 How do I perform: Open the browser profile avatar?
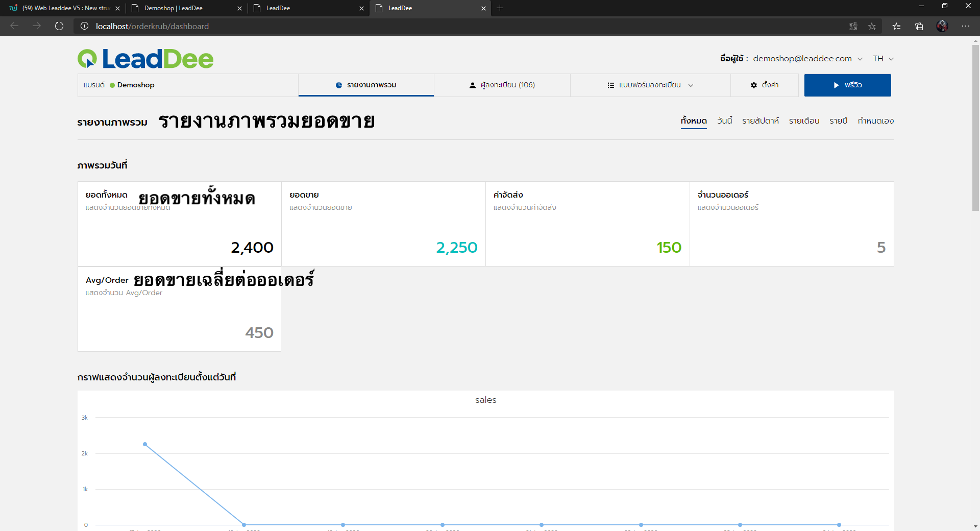tap(942, 26)
